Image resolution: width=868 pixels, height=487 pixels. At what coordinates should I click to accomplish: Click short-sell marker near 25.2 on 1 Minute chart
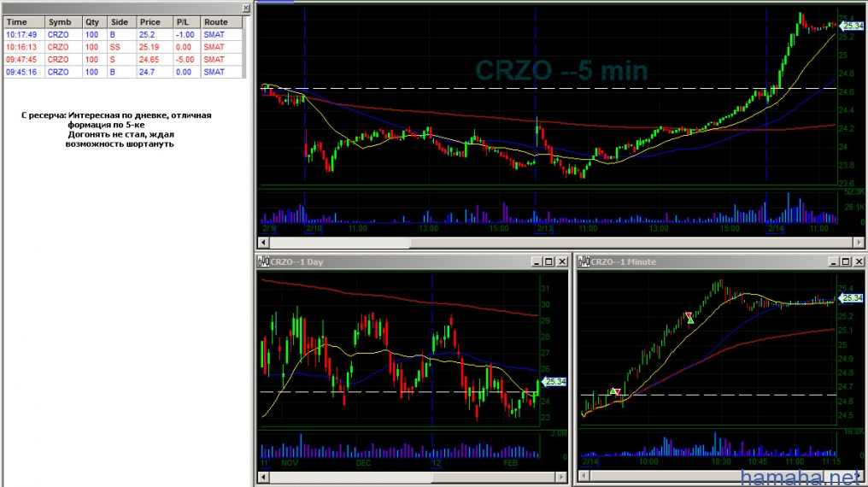[x=689, y=315]
